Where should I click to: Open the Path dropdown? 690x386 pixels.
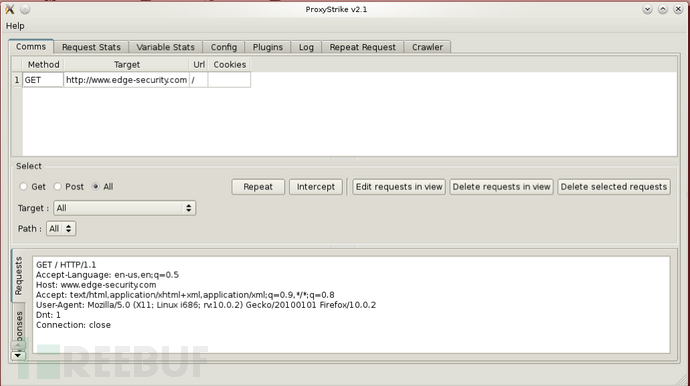[61, 228]
